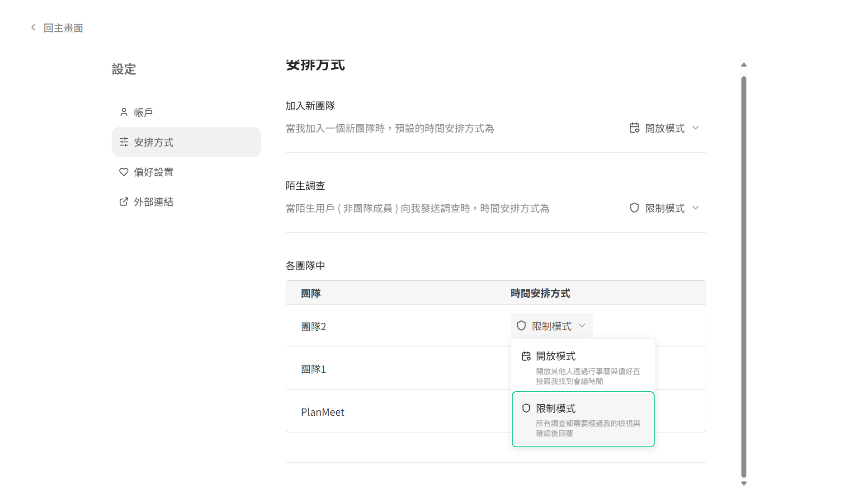Open the 開放模式 dropdown for 加入新團隊

click(x=665, y=128)
